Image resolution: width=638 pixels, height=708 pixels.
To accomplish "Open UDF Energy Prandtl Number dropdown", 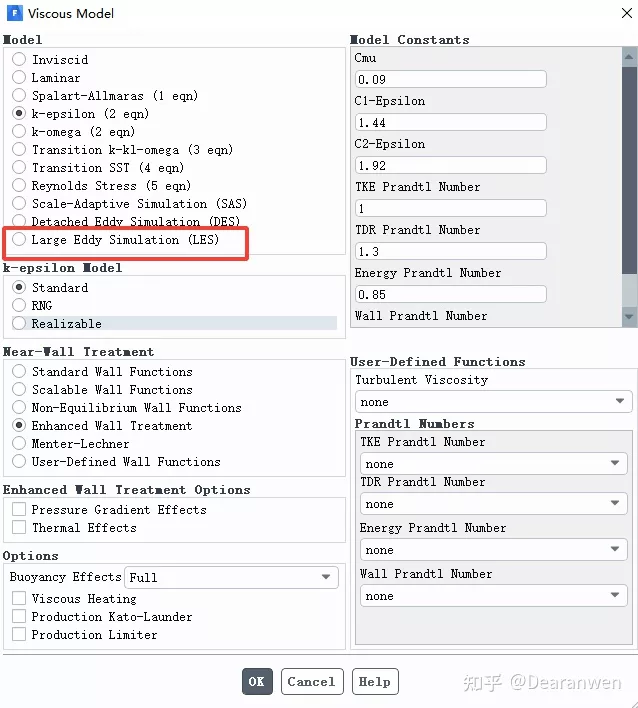I will (x=494, y=550).
